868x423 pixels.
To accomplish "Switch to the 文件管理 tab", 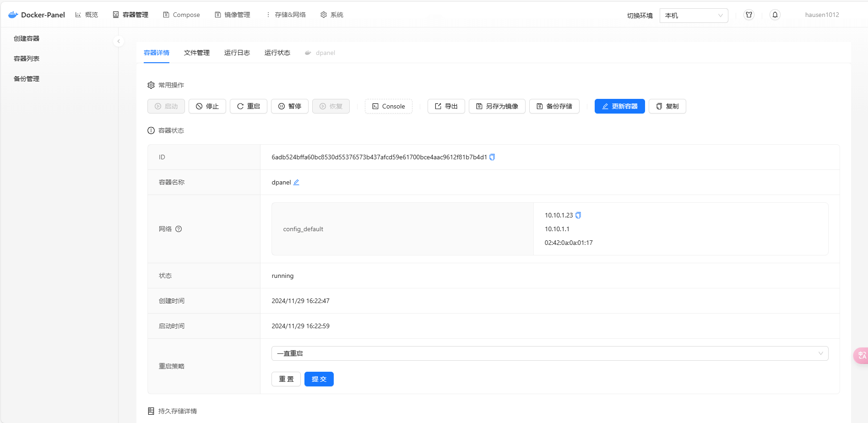I will pos(196,53).
